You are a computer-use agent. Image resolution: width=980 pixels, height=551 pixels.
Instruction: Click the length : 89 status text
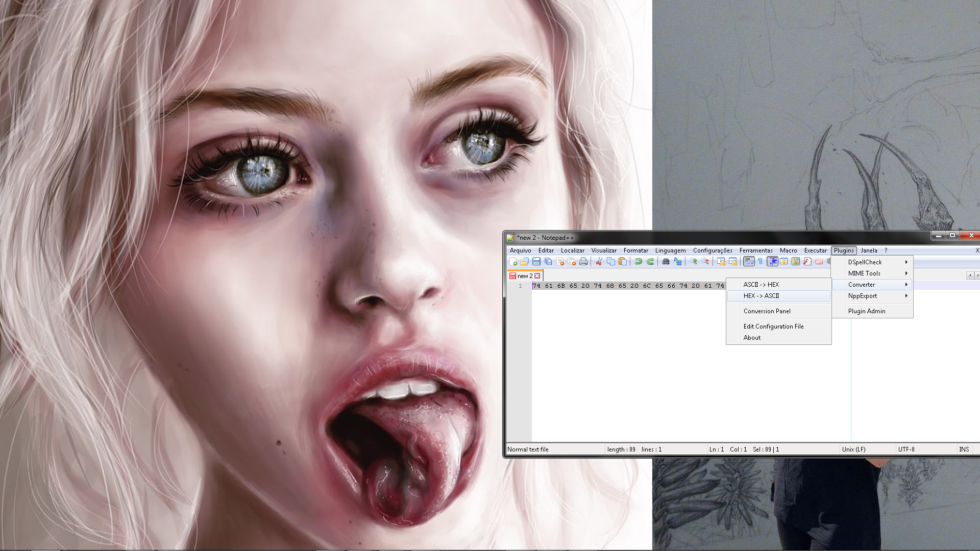621,449
